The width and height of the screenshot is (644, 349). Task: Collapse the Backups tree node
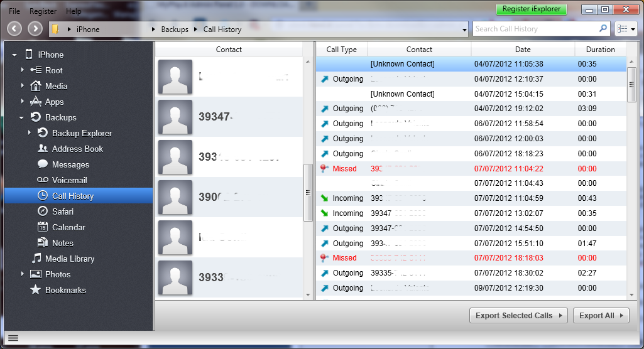pyautogui.click(x=21, y=117)
